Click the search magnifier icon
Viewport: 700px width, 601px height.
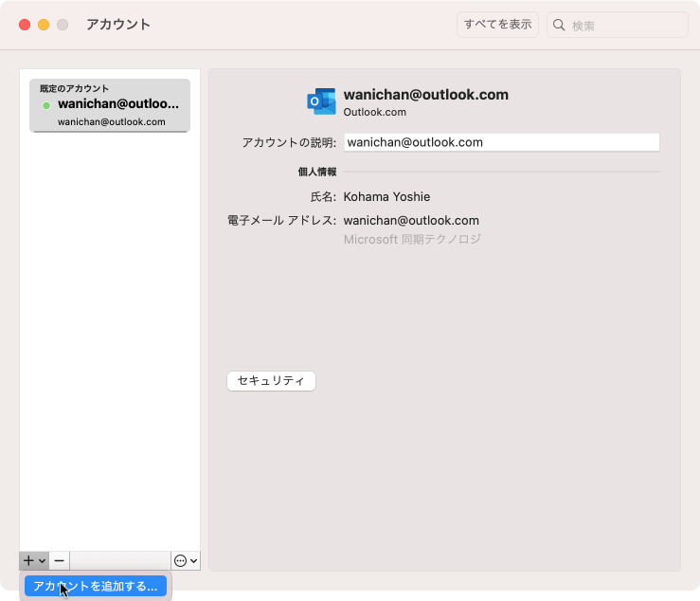(559, 25)
